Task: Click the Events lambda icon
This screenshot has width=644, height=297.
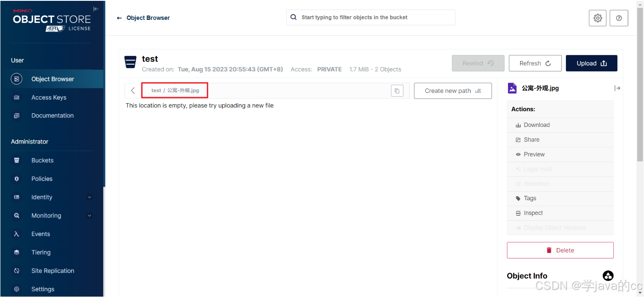Action: [17, 234]
